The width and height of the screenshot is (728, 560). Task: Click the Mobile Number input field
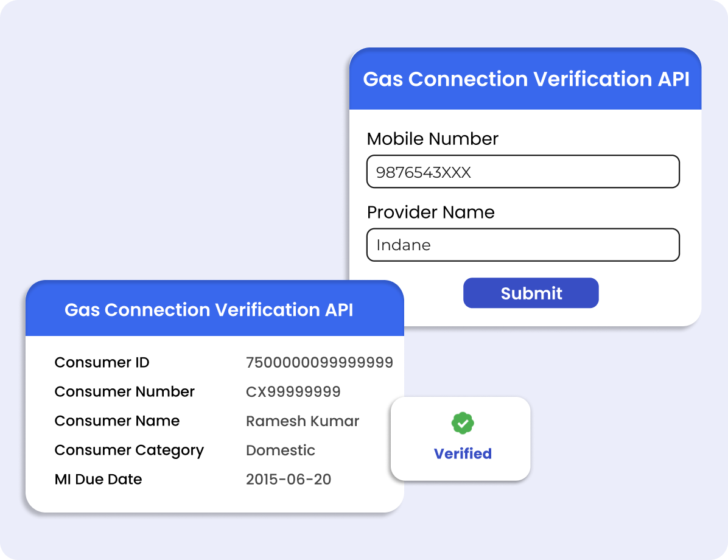click(x=523, y=172)
